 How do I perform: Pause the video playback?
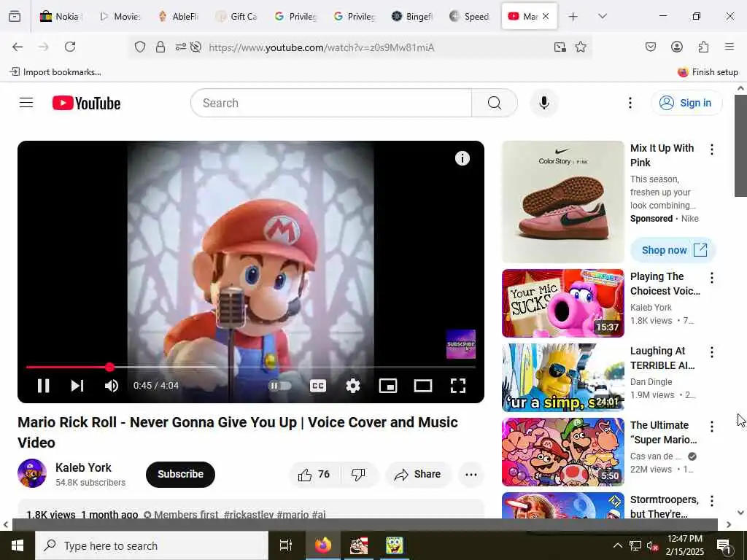43,385
